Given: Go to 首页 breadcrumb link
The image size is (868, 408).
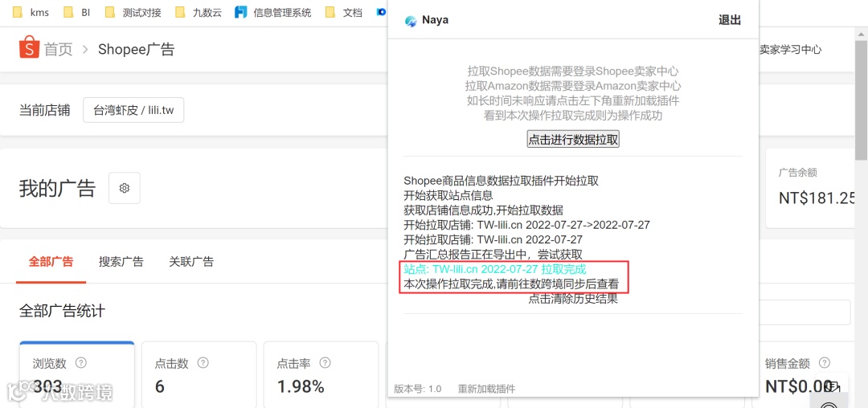Looking at the screenshot, I should pyautogui.click(x=59, y=49).
